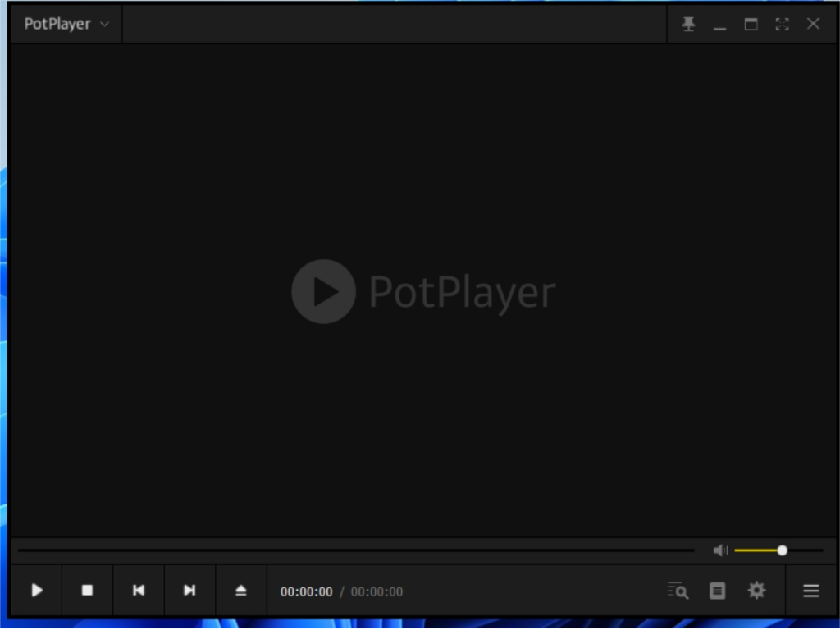Viewport: 840px width, 639px height.
Task: Open the PotPlayer main menu dropdown
Action: [66, 24]
